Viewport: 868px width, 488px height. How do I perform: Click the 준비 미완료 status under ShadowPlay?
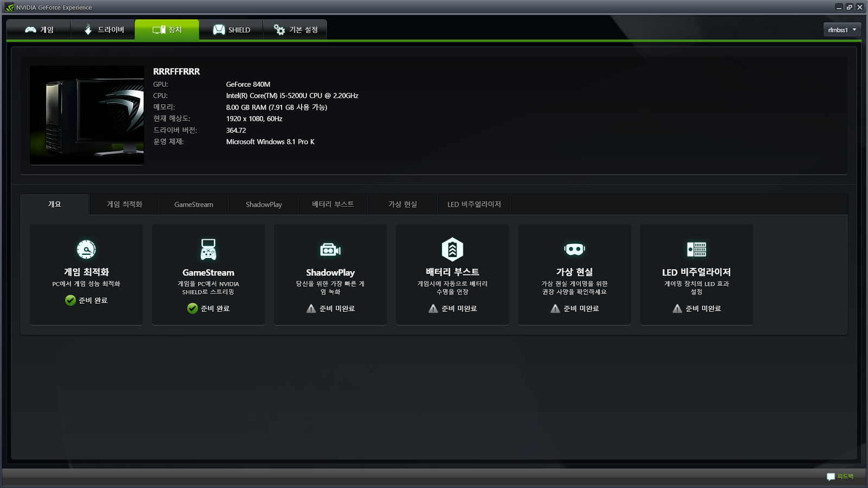337,309
